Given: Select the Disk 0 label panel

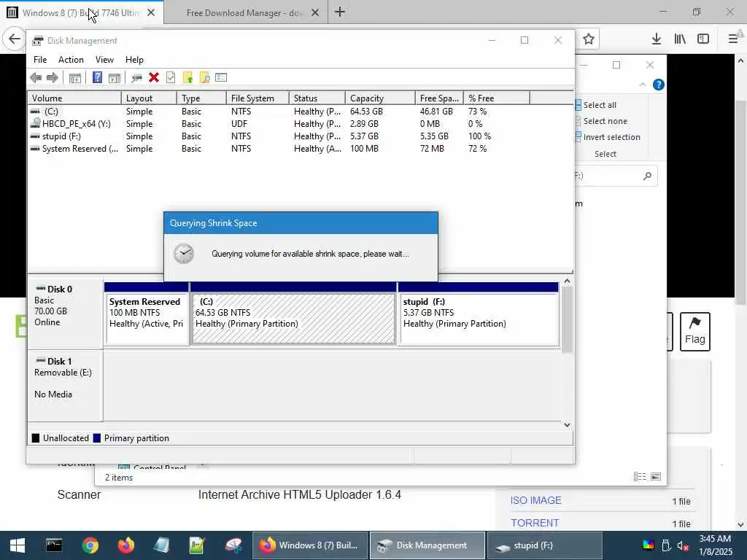Looking at the screenshot, I should (65, 314).
